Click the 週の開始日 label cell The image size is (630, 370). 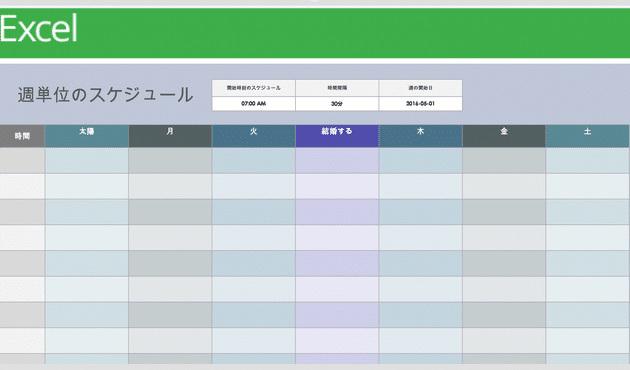(420, 88)
